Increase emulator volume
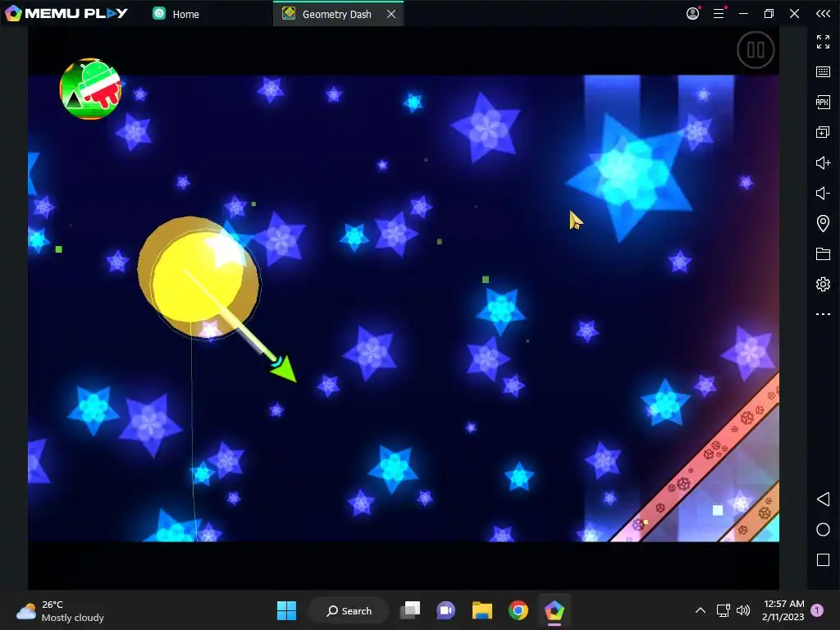 823,162
